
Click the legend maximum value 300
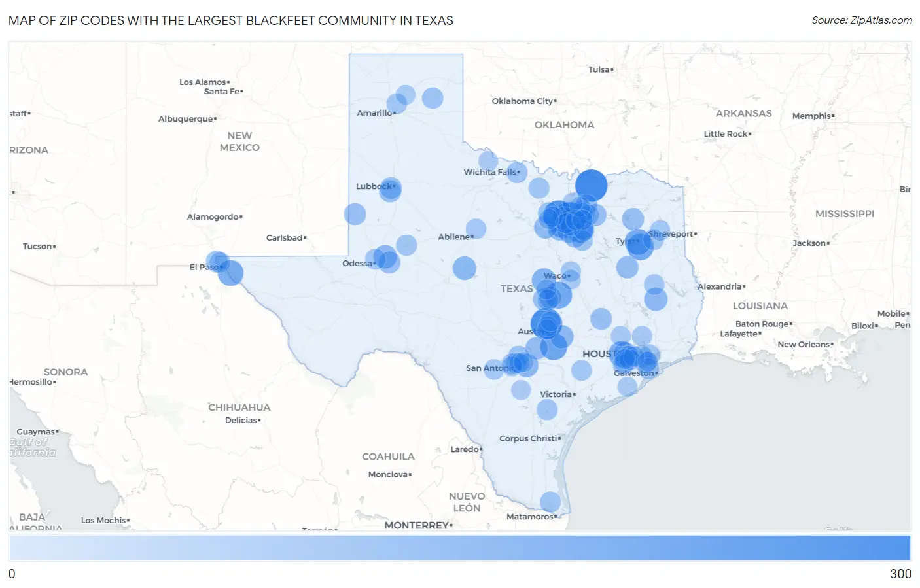tap(900, 574)
